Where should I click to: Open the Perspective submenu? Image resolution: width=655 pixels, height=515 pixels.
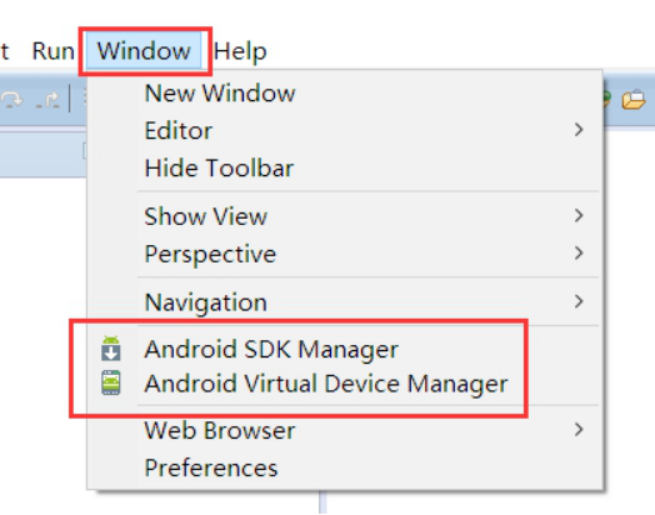coord(345,254)
